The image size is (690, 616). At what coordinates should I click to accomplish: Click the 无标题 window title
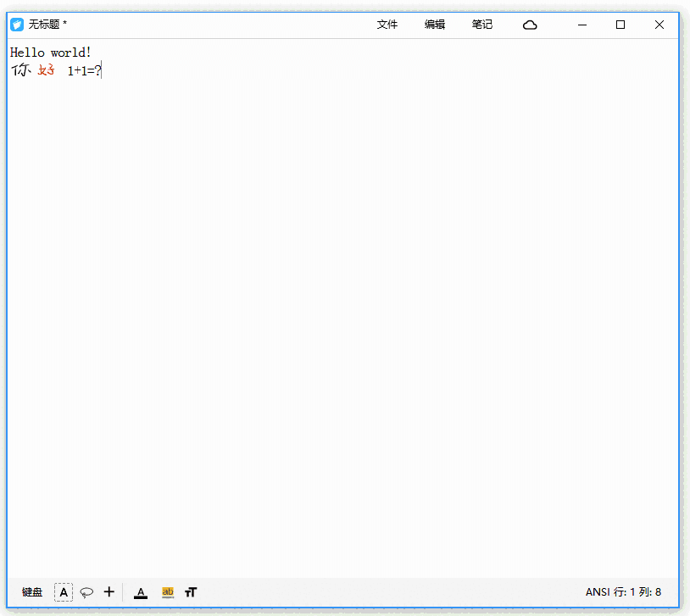[x=44, y=25]
